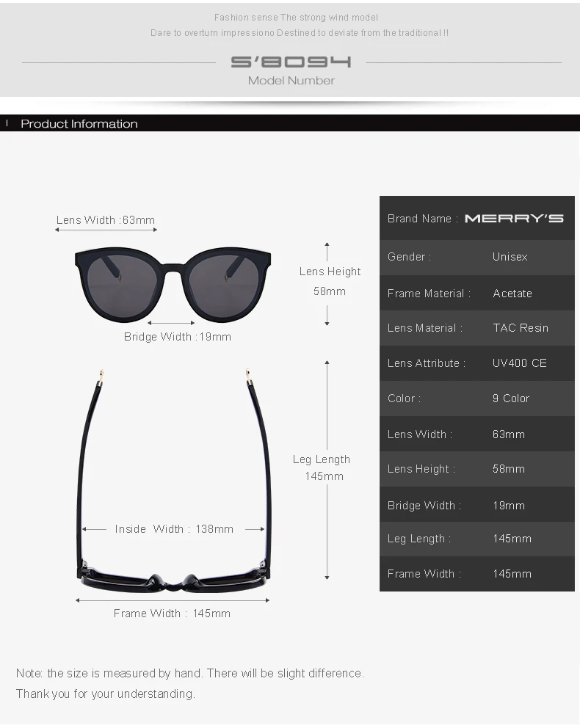Click the 'Fashion sense The strong wind model' tagline

tap(296, 18)
